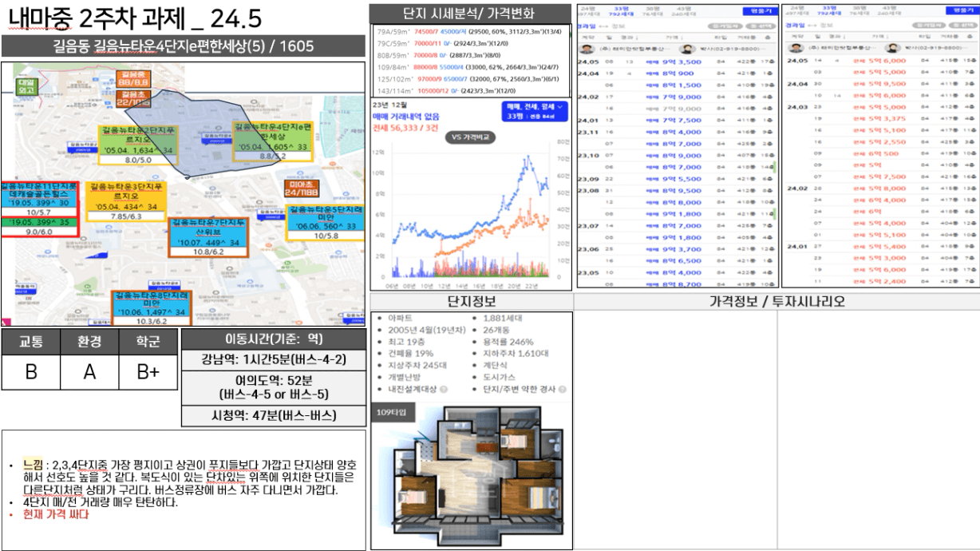
Task: Click the 여의도역: 52분 travel time cell
Action: 273,387
